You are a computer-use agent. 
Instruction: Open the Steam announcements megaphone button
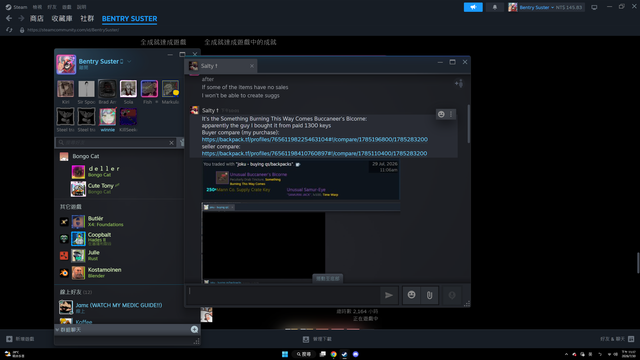(x=473, y=7)
